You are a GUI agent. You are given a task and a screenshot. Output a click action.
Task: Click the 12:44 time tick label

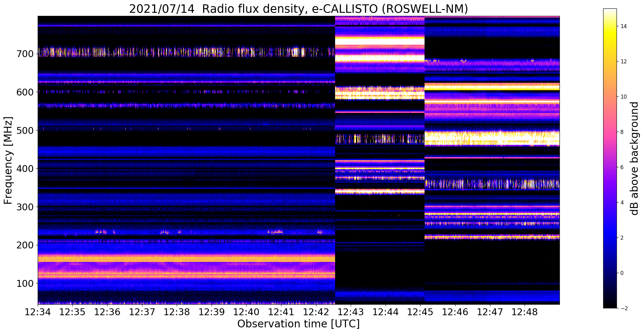386,312
